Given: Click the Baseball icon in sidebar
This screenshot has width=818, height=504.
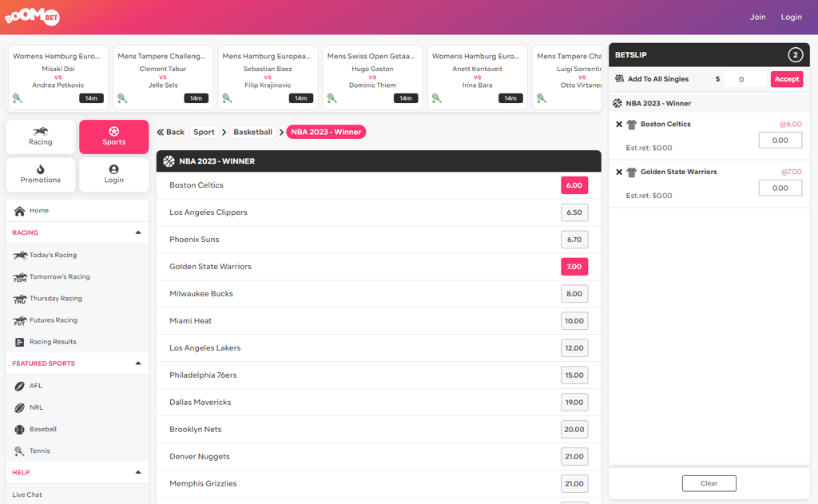Looking at the screenshot, I should (19, 430).
